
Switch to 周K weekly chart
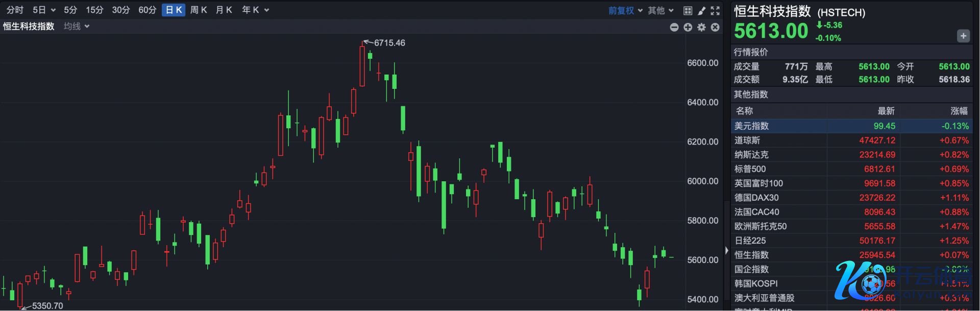tap(199, 10)
